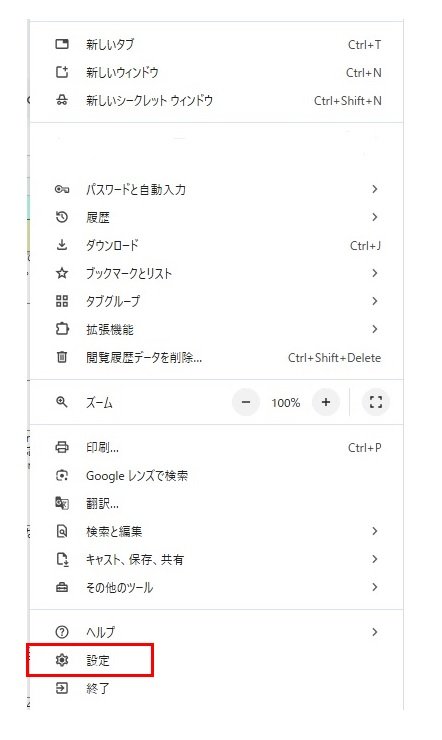Click the new tab icon

click(x=62, y=44)
